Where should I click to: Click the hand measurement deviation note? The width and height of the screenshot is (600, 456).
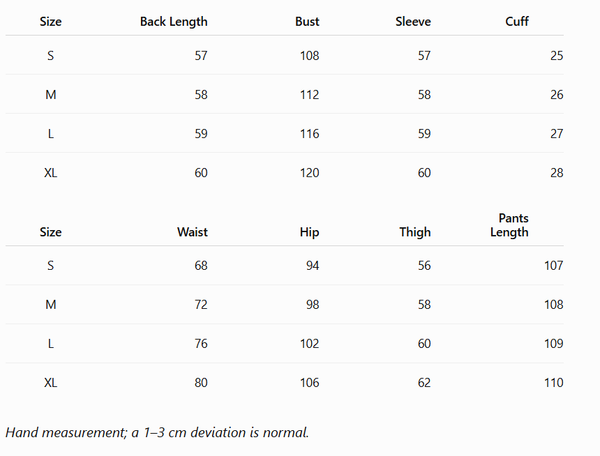tap(157, 433)
